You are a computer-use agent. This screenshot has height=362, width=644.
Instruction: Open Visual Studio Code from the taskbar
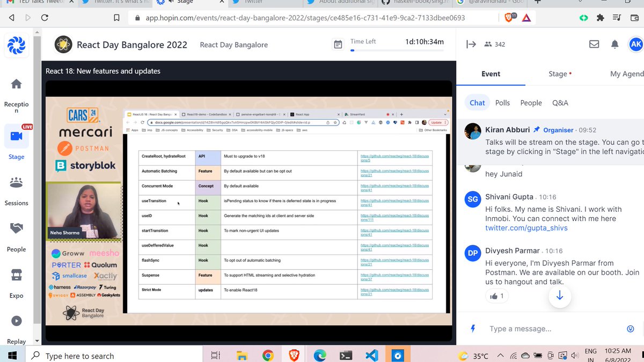[x=371, y=355]
